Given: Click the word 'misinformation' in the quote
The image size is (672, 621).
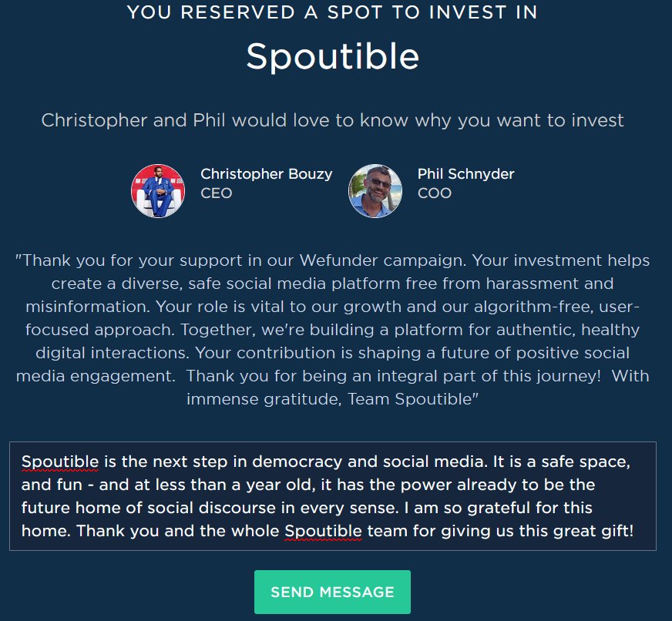Looking at the screenshot, I should click(87, 307).
